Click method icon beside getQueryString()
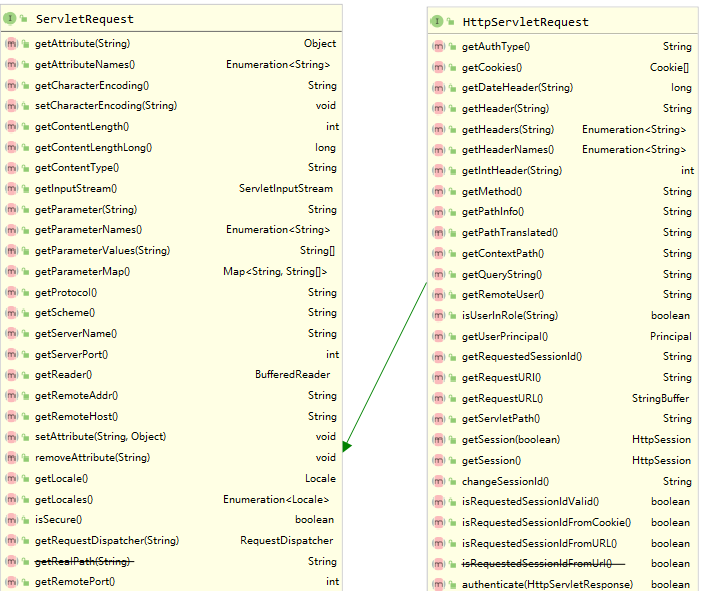The image size is (701, 591). [439, 274]
